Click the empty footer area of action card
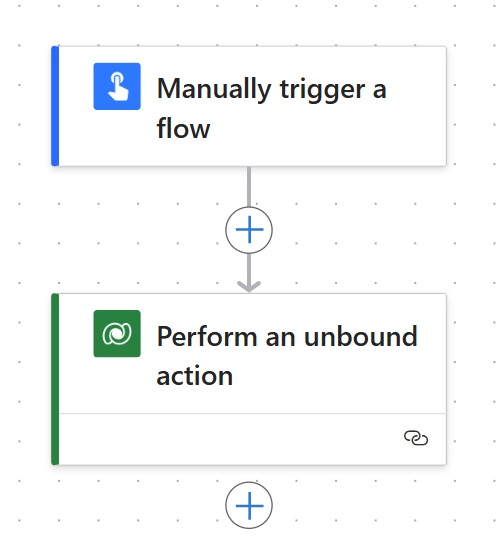This screenshot has width=498, height=555. click(230, 439)
